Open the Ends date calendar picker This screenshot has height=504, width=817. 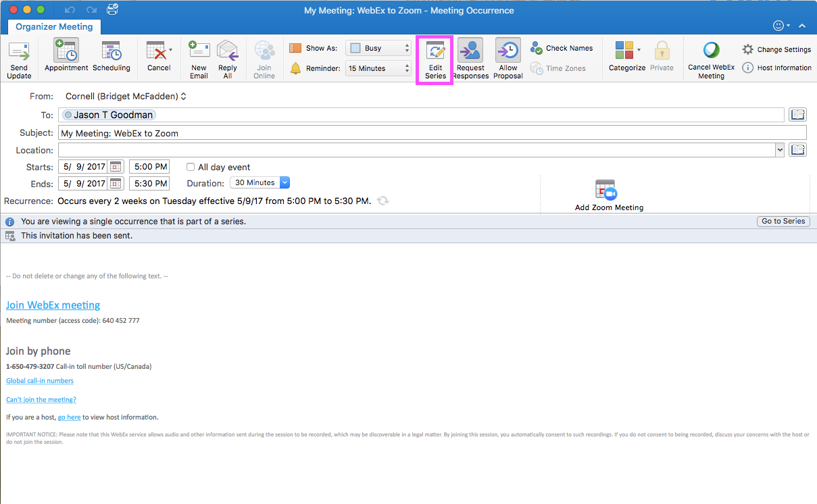pyautogui.click(x=116, y=184)
